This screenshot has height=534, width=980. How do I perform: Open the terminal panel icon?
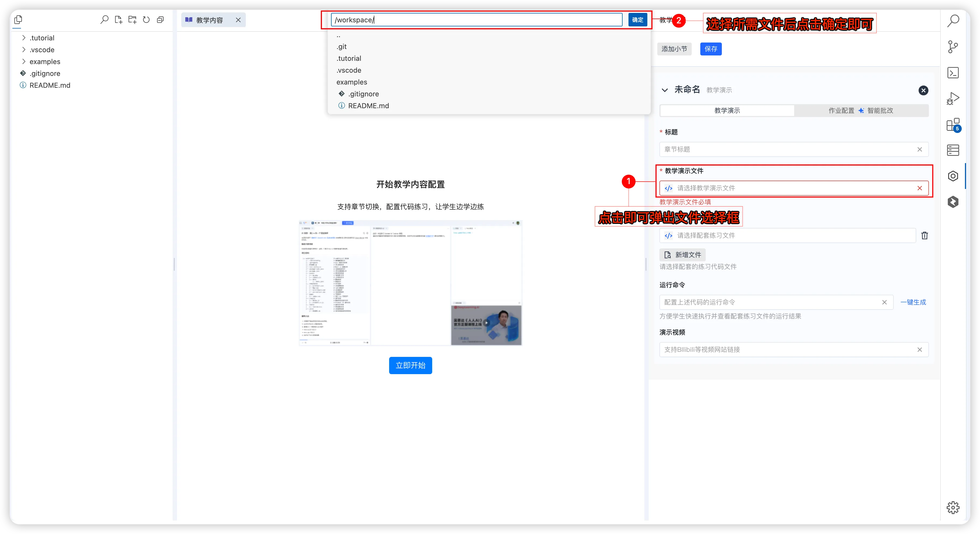(x=953, y=73)
